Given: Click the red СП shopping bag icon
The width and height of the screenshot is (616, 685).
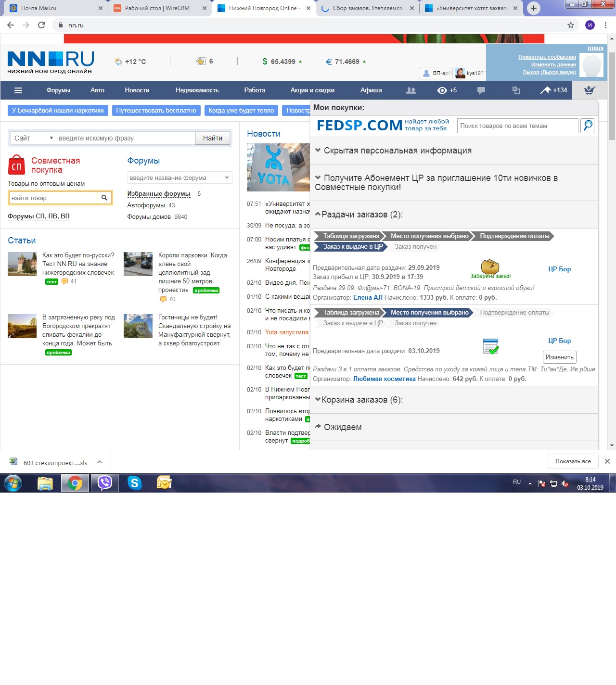Looking at the screenshot, I should click(x=16, y=165).
